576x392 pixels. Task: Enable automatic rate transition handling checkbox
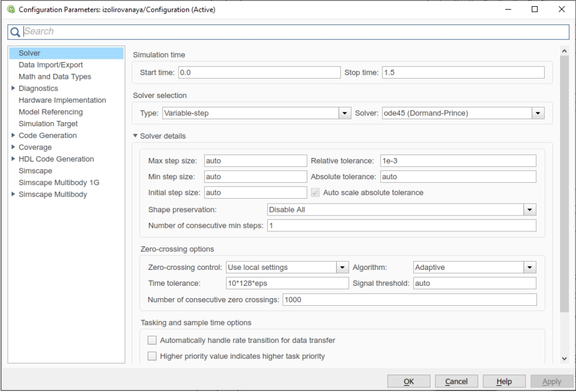coord(151,340)
